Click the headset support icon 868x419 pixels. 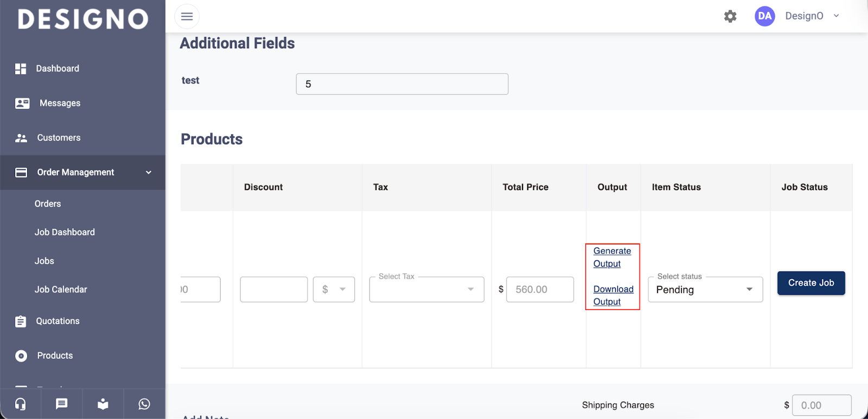[21, 404]
